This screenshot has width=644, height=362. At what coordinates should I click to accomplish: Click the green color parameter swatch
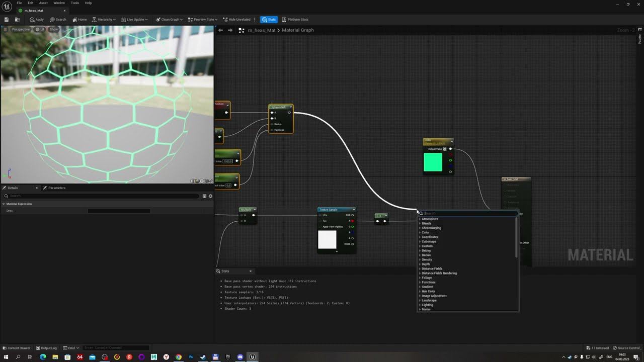click(x=433, y=162)
